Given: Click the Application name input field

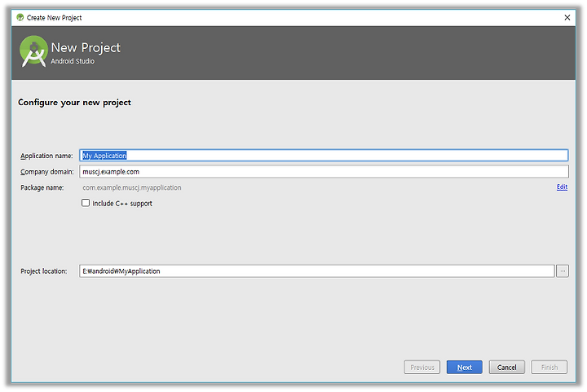Looking at the screenshot, I should 324,156.
